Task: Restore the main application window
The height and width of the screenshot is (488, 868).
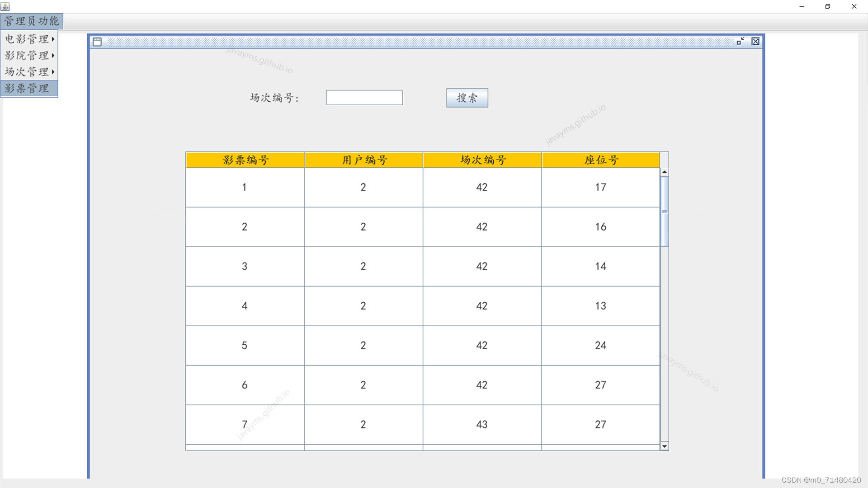Action: click(x=828, y=6)
